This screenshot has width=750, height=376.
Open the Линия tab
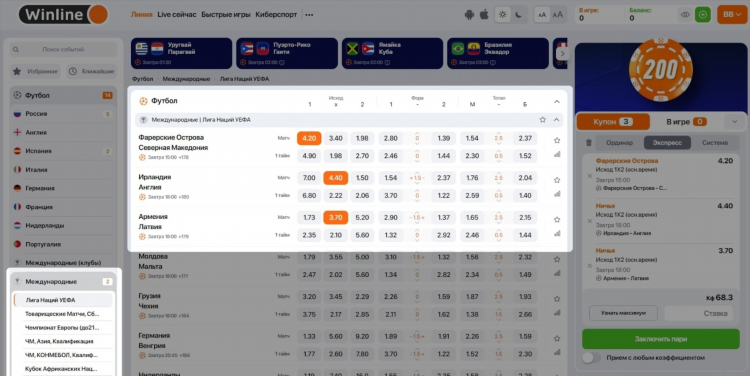(x=142, y=15)
